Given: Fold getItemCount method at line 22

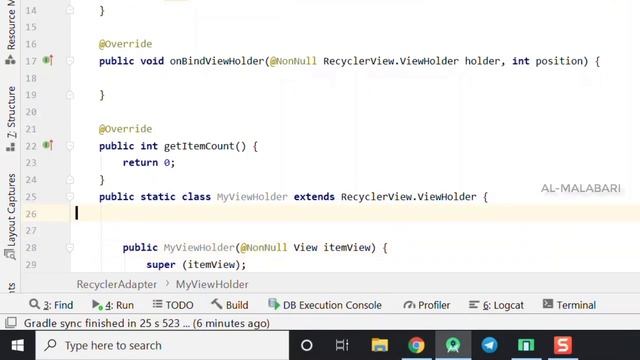Looking at the screenshot, I should click(70, 146).
